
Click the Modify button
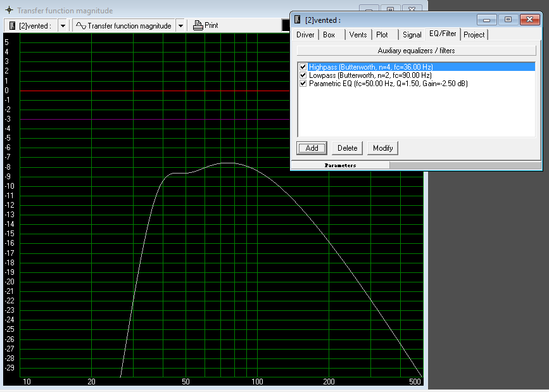tap(382, 148)
